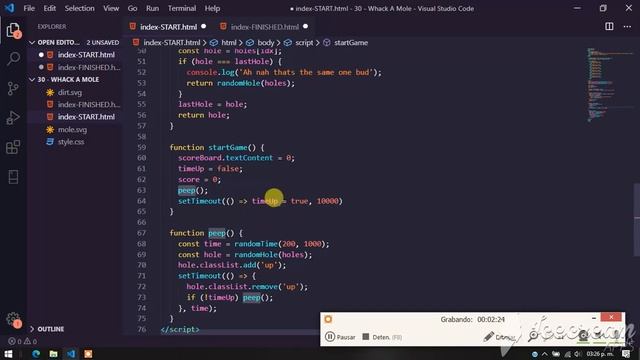Open the Extensions view

(x=13, y=147)
